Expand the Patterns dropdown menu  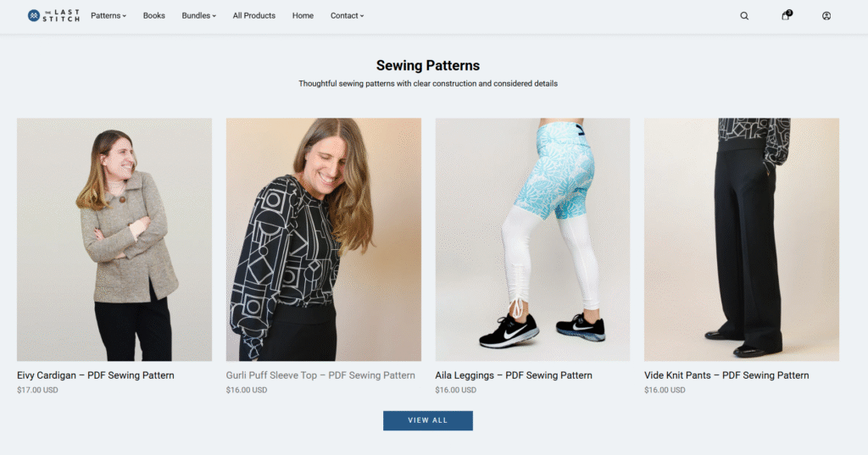(108, 15)
